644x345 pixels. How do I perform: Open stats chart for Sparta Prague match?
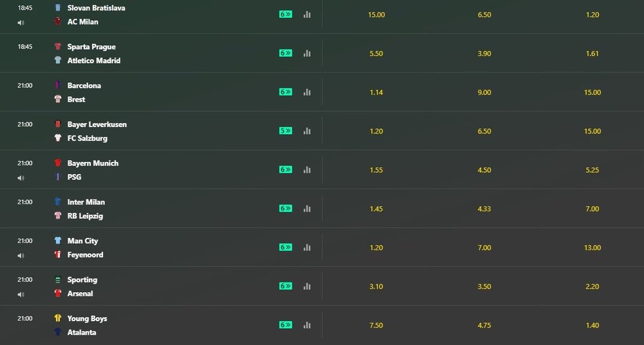[x=307, y=54]
